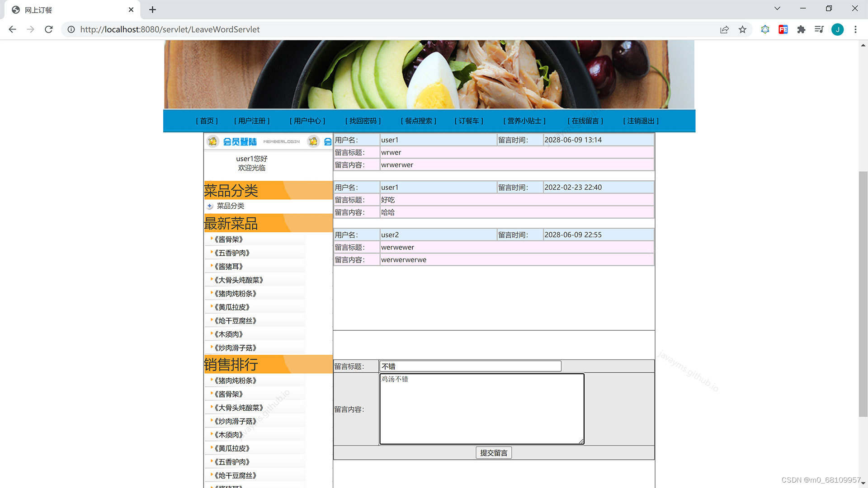Click scrollbar up arrow

[x=863, y=45]
